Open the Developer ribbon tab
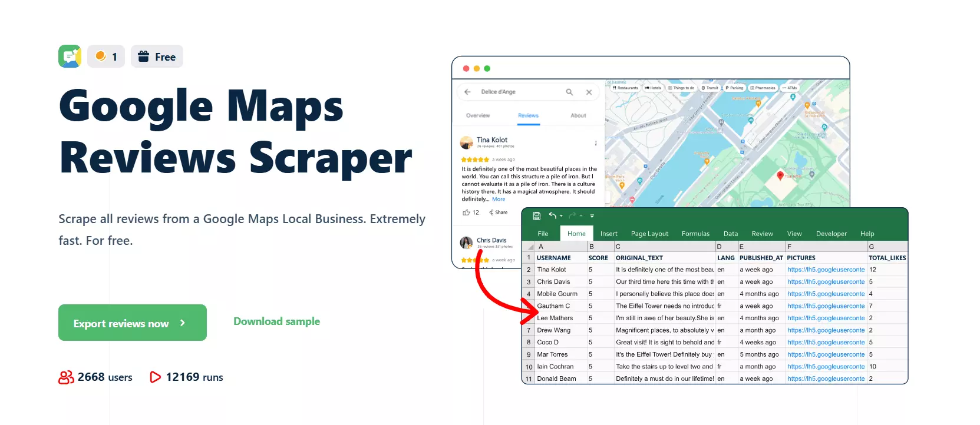This screenshot has height=425, width=980. (831, 234)
